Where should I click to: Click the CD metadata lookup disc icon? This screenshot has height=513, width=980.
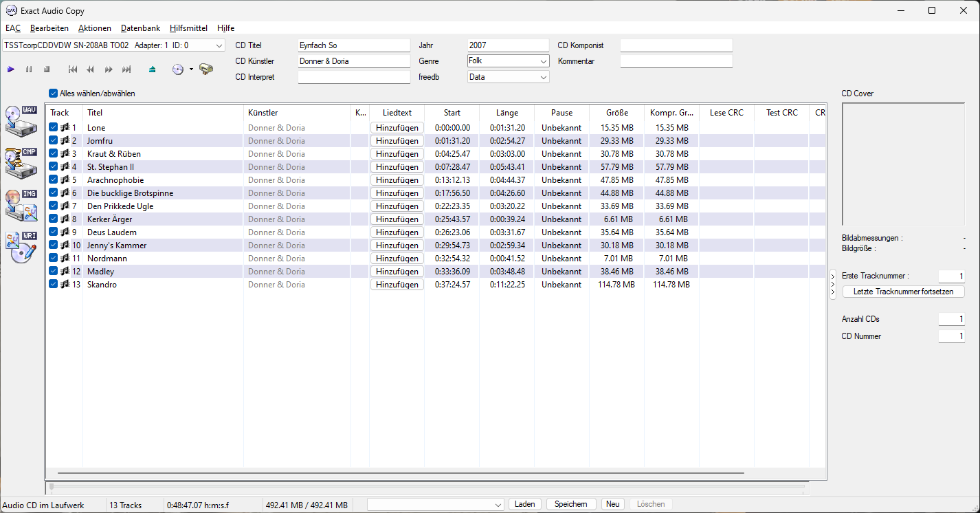click(178, 69)
